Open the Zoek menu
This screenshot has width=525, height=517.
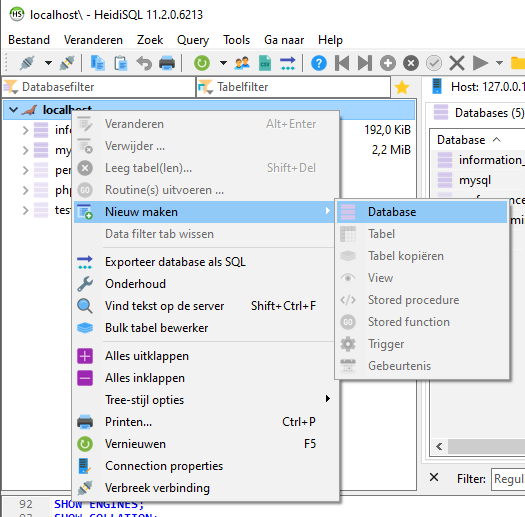(150, 40)
